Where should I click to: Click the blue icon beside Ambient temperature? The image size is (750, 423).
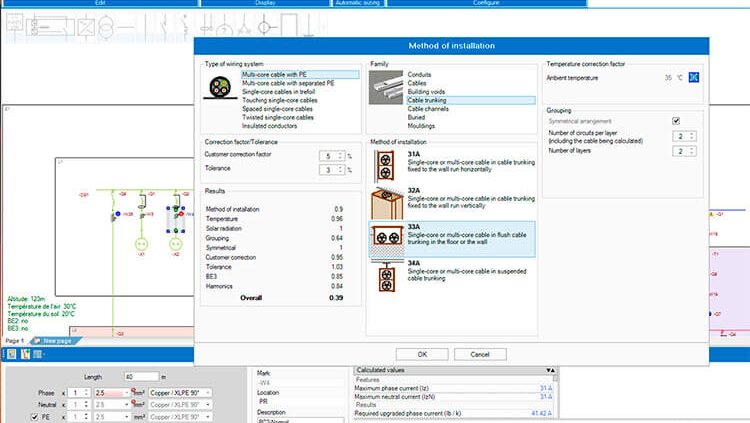[694, 78]
